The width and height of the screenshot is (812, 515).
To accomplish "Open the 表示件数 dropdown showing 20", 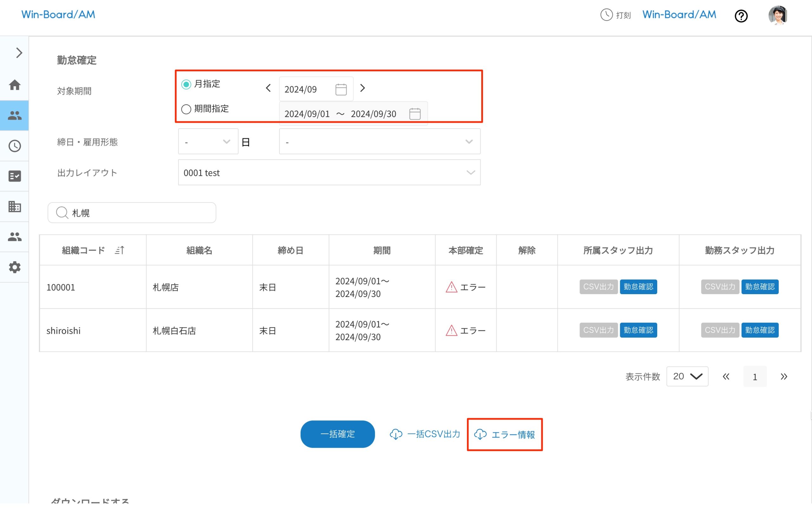I will (x=687, y=376).
